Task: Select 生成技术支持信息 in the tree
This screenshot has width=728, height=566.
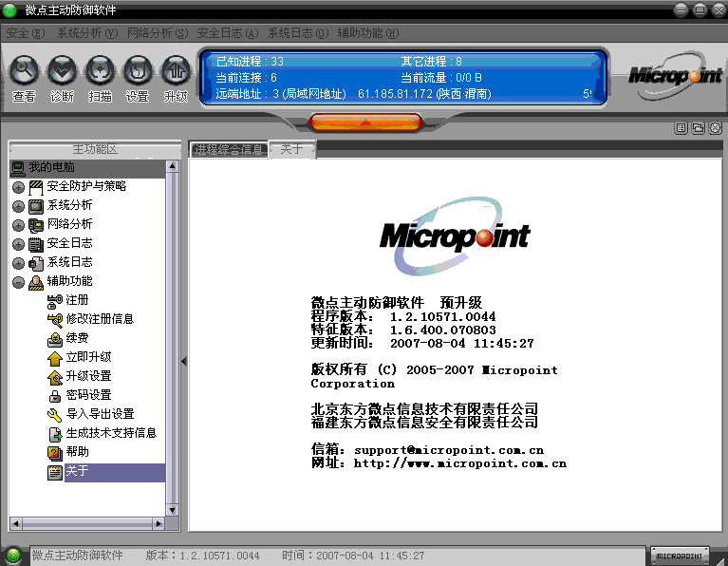Action: 111,434
